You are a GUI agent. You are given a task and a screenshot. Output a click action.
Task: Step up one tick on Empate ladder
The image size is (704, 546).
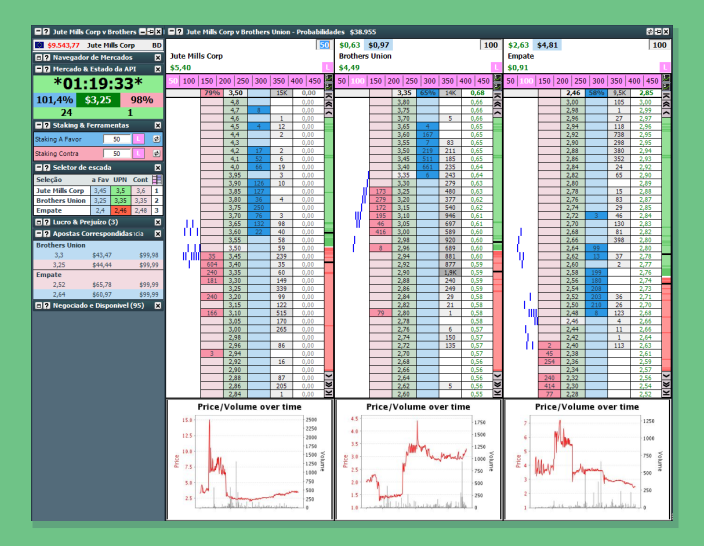[x=666, y=113]
